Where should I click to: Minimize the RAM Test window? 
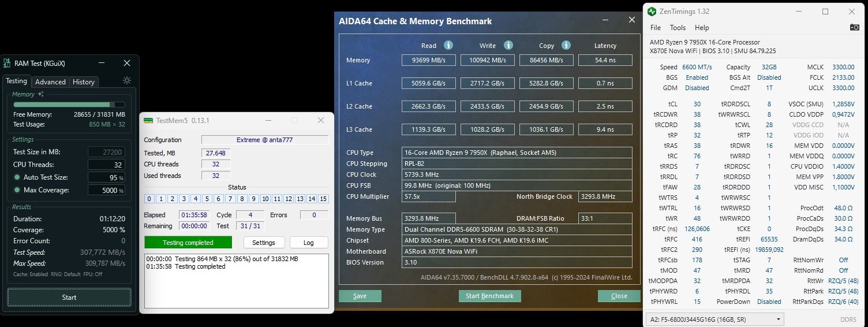point(102,63)
